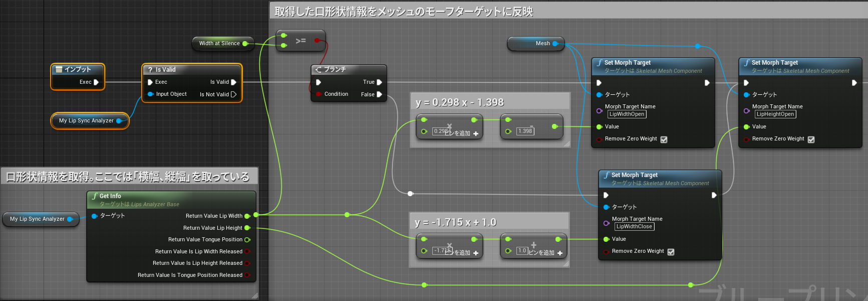The height and width of the screenshot is (301, 868).
Task: Click the ターゲット input pin on Get Info
Action: point(95,216)
